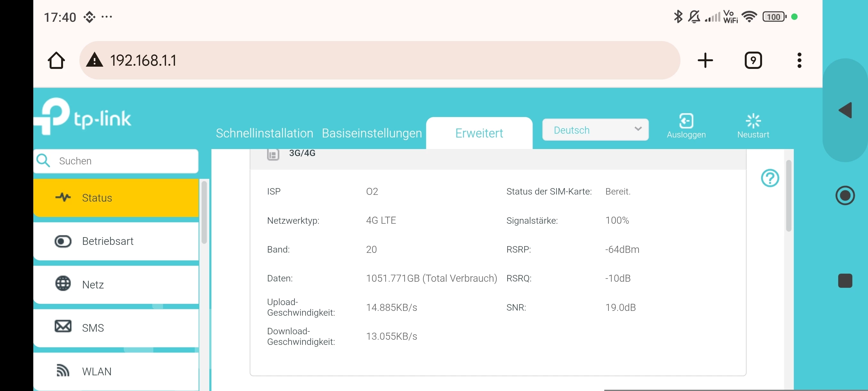
Task: Switch to the Basiseinstellungen tab
Action: (x=372, y=133)
